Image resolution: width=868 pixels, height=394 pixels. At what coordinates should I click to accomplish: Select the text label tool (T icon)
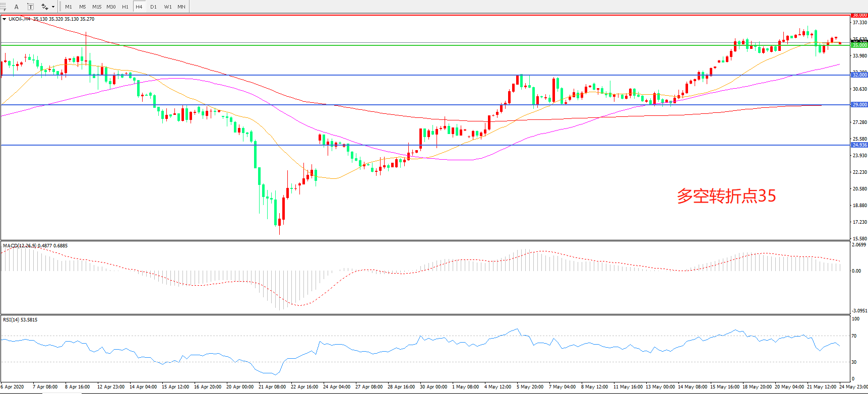pyautogui.click(x=30, y=7)
